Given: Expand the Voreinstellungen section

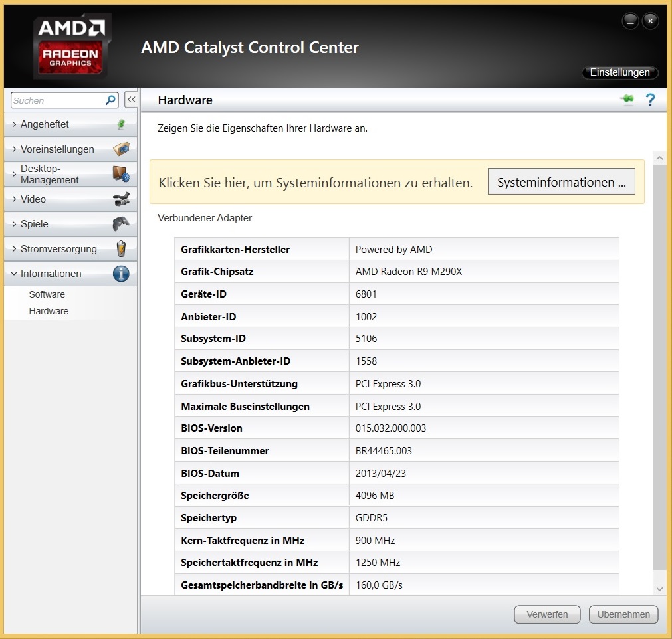Looking at the screenshot, I should click(14, 149).
